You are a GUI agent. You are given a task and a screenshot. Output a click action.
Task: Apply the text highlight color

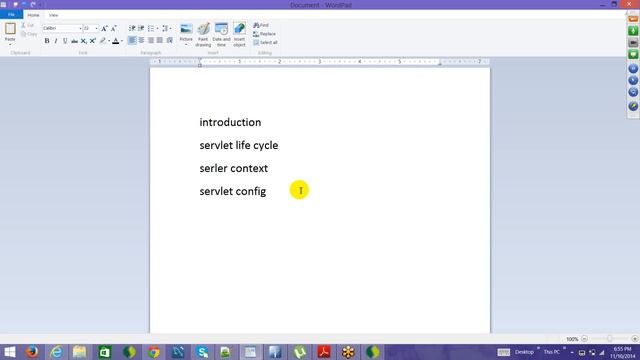[x=102, y=41]
